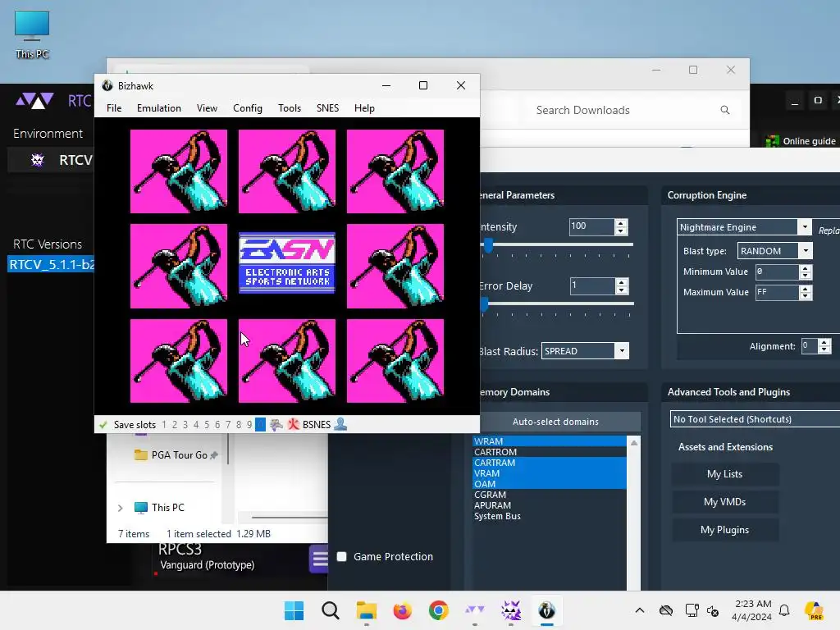Click the purple hamburger menu icon near RPCS3
Image resolution: width=840 pixels, height=630 pixels.
pyautogui.click(x=319, y=559)
